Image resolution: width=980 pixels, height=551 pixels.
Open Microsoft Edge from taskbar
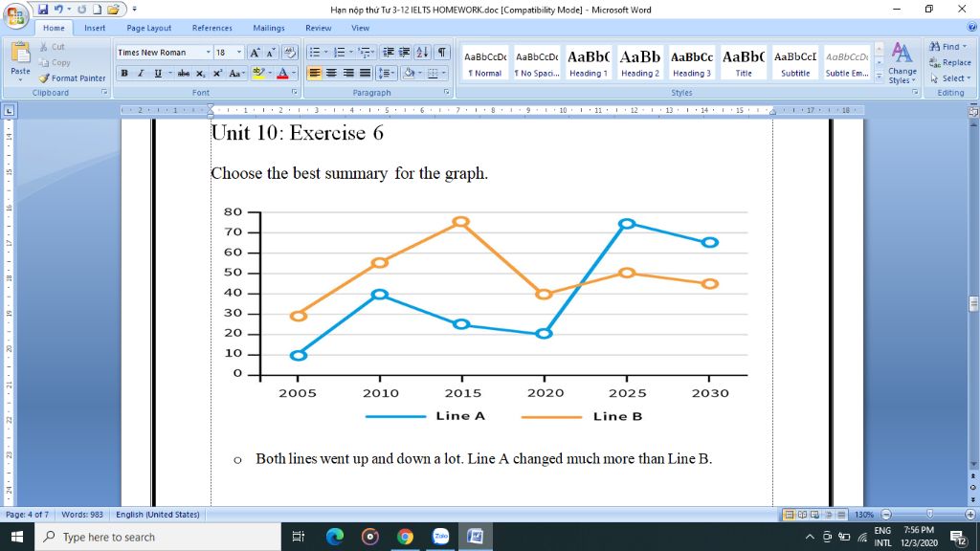coord(335,537)
